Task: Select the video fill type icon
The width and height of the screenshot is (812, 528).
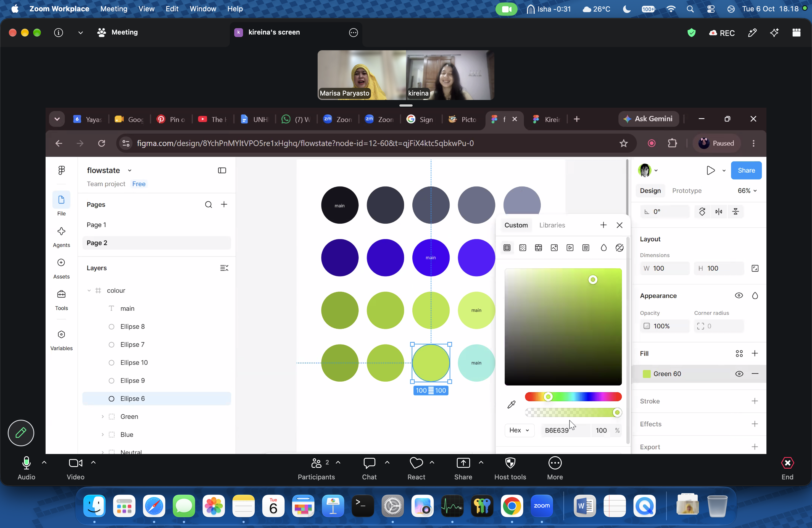Action: 570,248
